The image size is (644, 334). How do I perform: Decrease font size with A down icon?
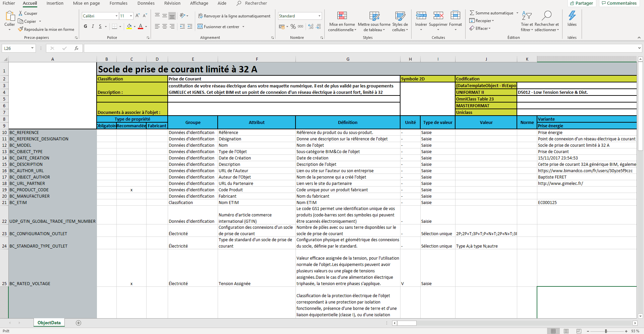(x=145, y=16)
